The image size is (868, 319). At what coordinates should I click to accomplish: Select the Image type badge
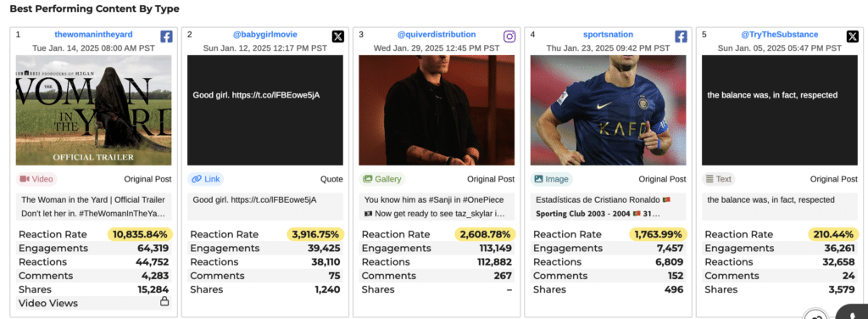[551, 180]
